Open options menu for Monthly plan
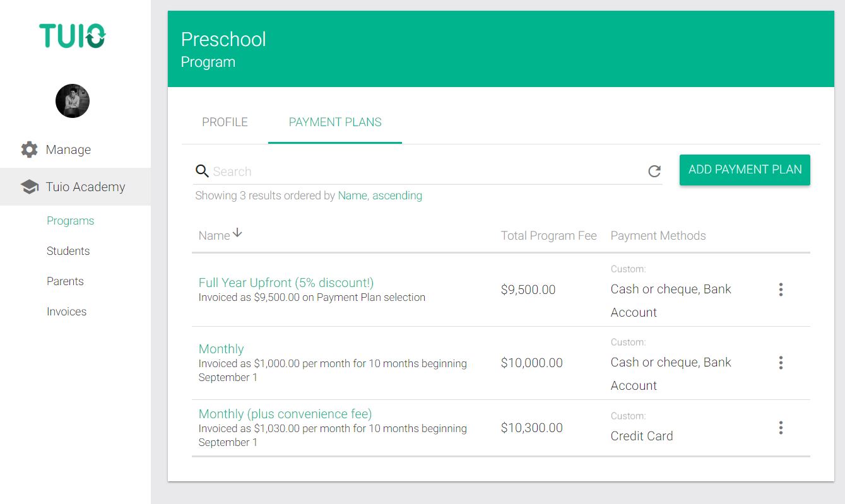The image size is (845, 504). pyautogui.click(x=781, y=363)
